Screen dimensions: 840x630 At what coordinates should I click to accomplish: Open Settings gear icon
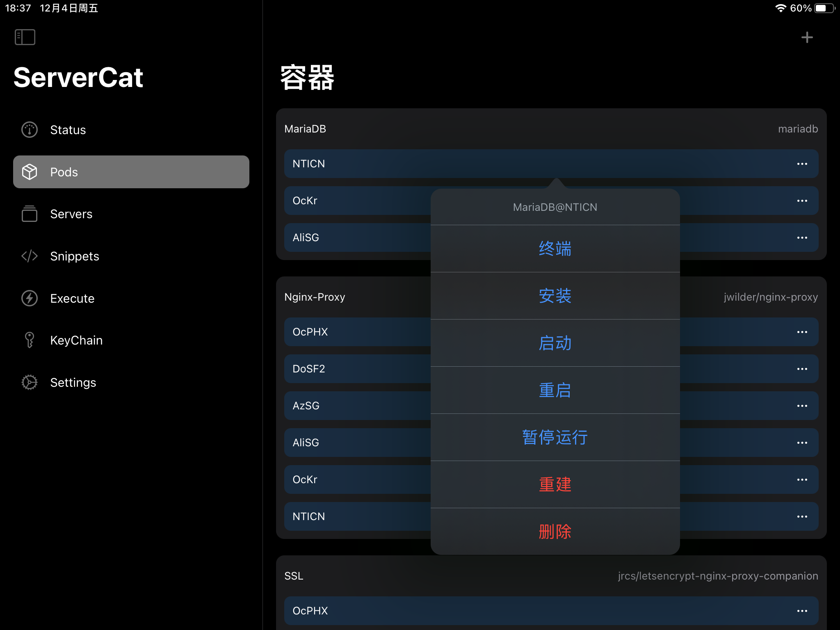tap(30, 382)
